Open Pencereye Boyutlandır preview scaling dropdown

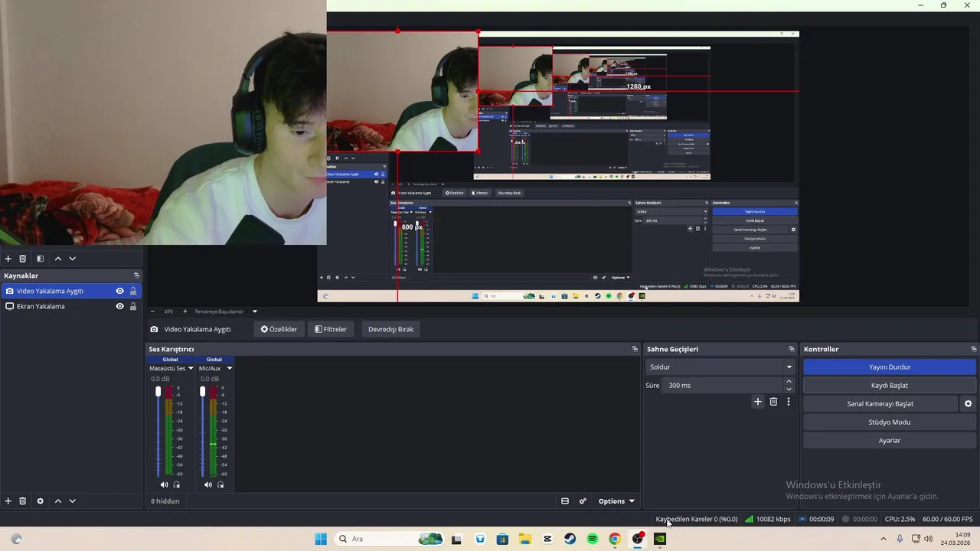[x=255, y=311]
